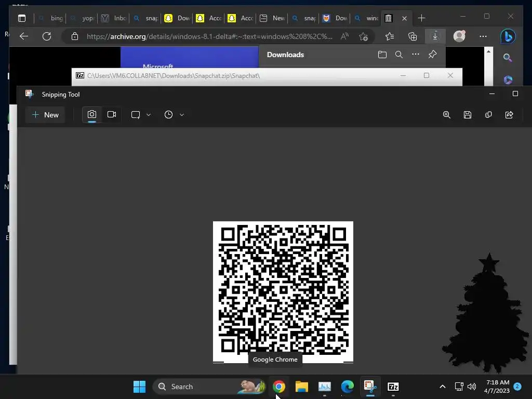Switch to 7-Zip on taskbar
The height and width of the screenshot is (399, 532).
(x=393, y=387)
